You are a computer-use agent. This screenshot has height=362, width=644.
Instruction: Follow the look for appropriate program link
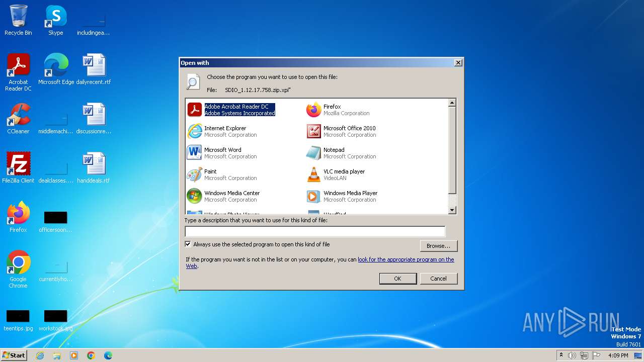(x=406, y=259)
